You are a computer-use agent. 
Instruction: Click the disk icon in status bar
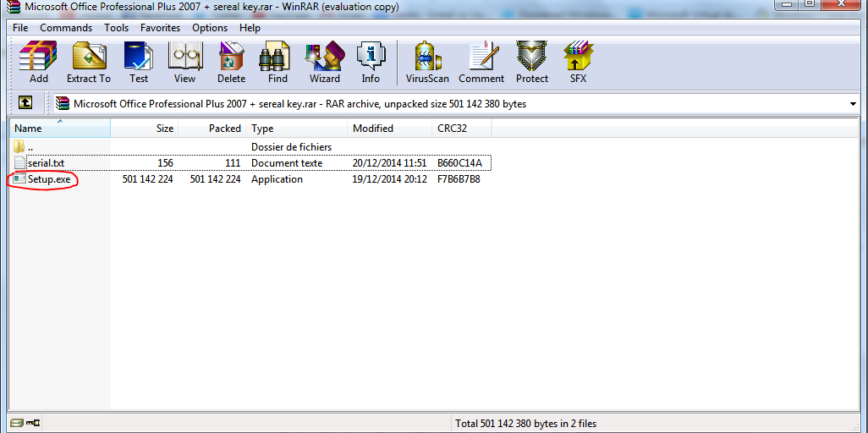tap(17, 423)
